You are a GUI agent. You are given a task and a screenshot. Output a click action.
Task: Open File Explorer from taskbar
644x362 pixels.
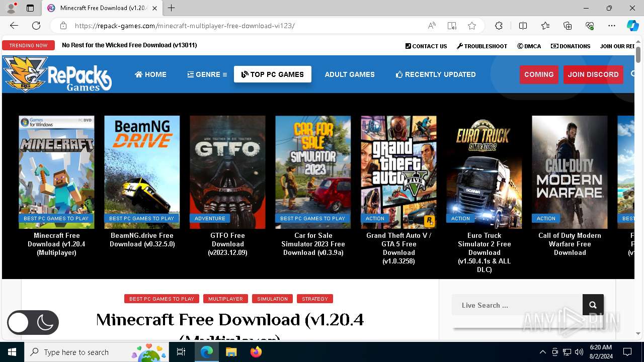(231, 352)
